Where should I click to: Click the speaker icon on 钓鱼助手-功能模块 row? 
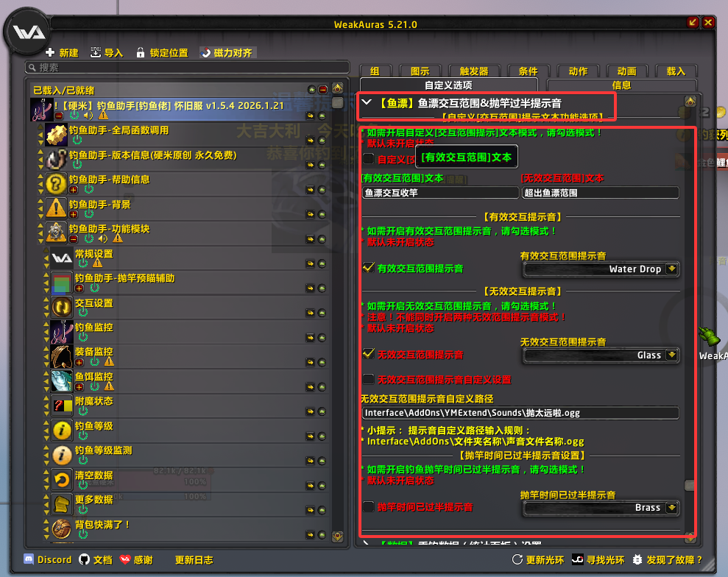pos(102,238)
